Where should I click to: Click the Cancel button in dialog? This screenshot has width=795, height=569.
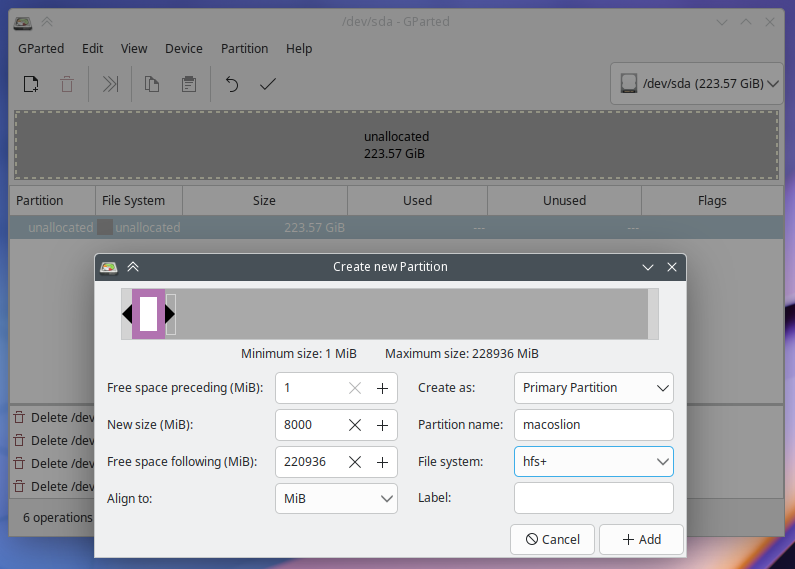552,540
